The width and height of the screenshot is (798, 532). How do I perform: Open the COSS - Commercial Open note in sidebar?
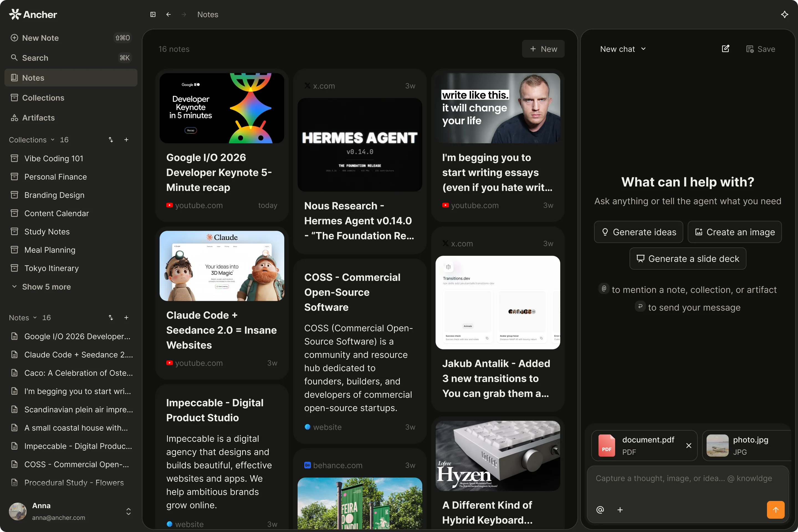click(x=71, y=465)
